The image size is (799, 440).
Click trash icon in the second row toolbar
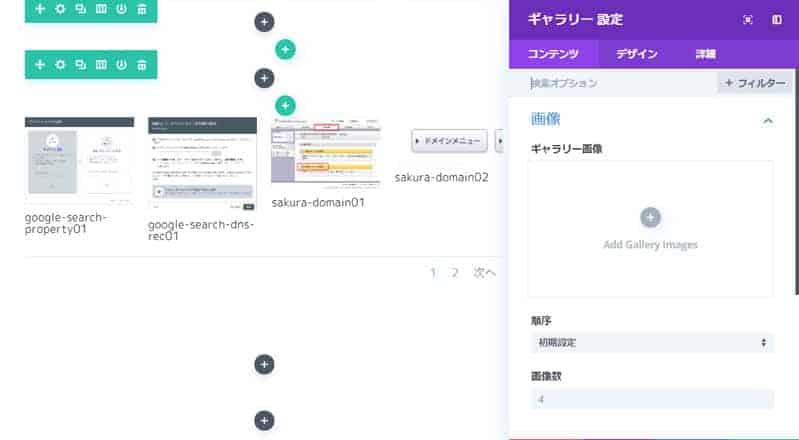tap(142, 65)
